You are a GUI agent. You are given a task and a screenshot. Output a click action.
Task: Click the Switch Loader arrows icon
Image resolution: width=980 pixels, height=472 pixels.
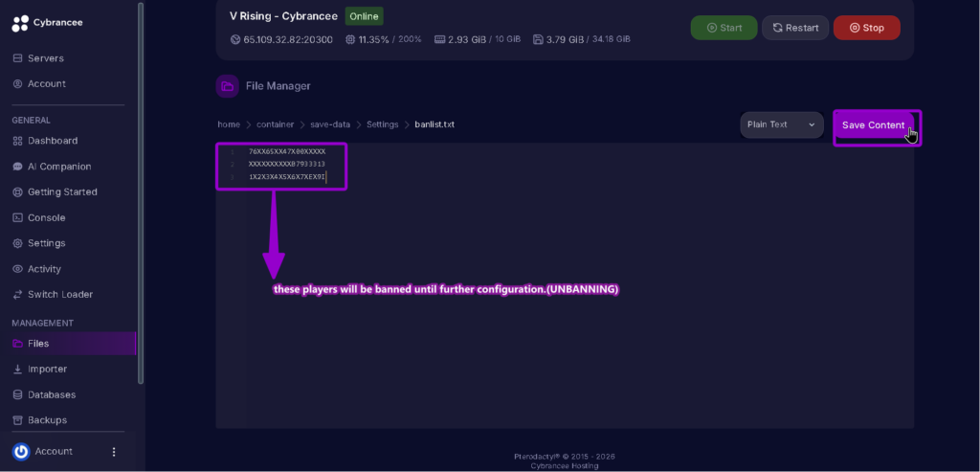coord(17,295)
